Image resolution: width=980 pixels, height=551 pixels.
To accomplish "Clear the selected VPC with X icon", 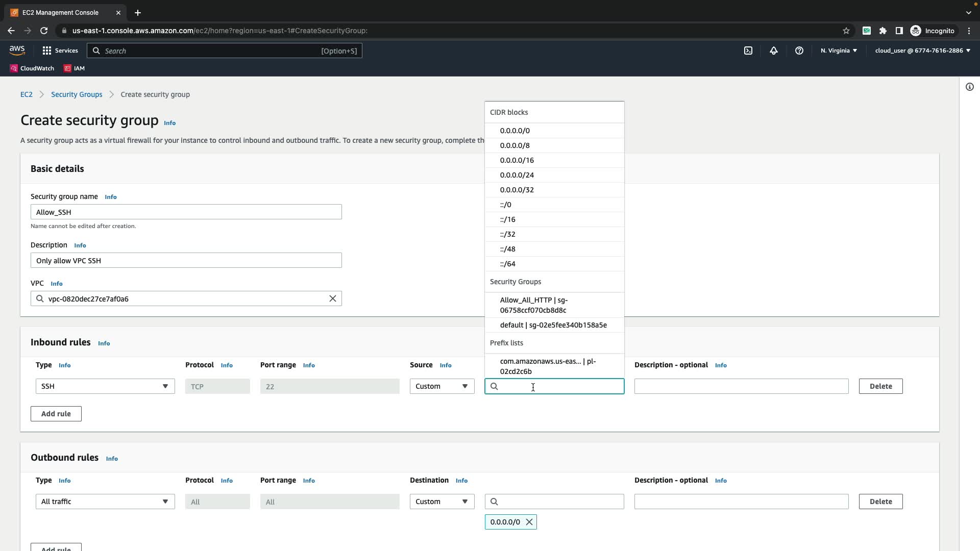I will tap(333, 298).
